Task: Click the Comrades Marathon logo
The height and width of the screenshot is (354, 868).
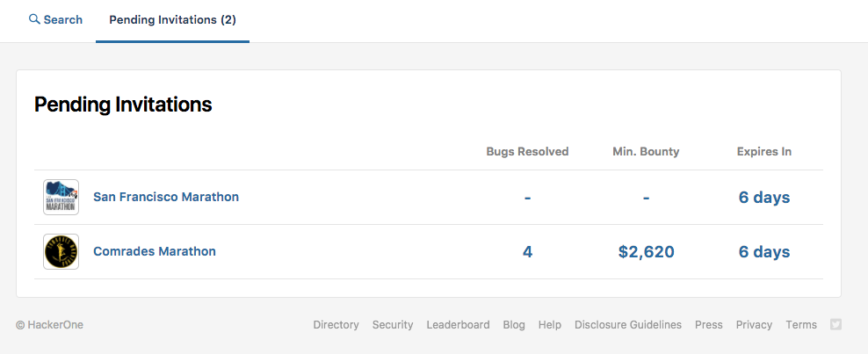Action: [x=61, y=252]
